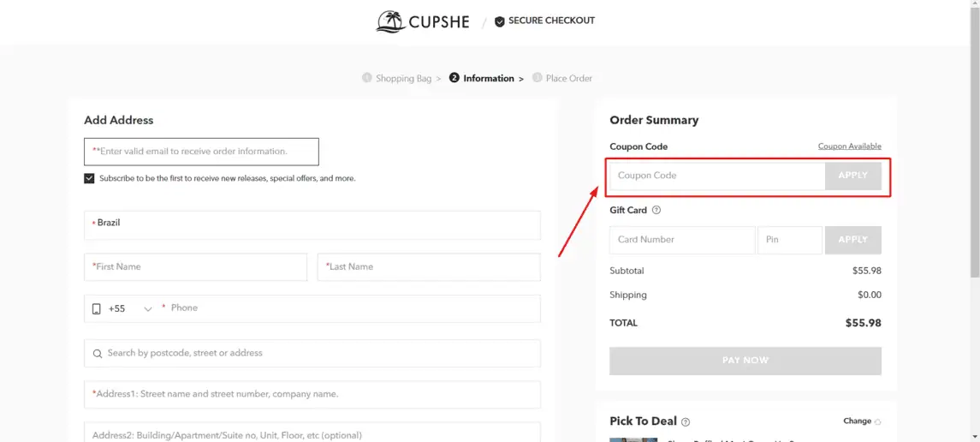This screenshot has width=980, height=442.
Task: Go back to Shopping Bag step
Action: point(403,78)
